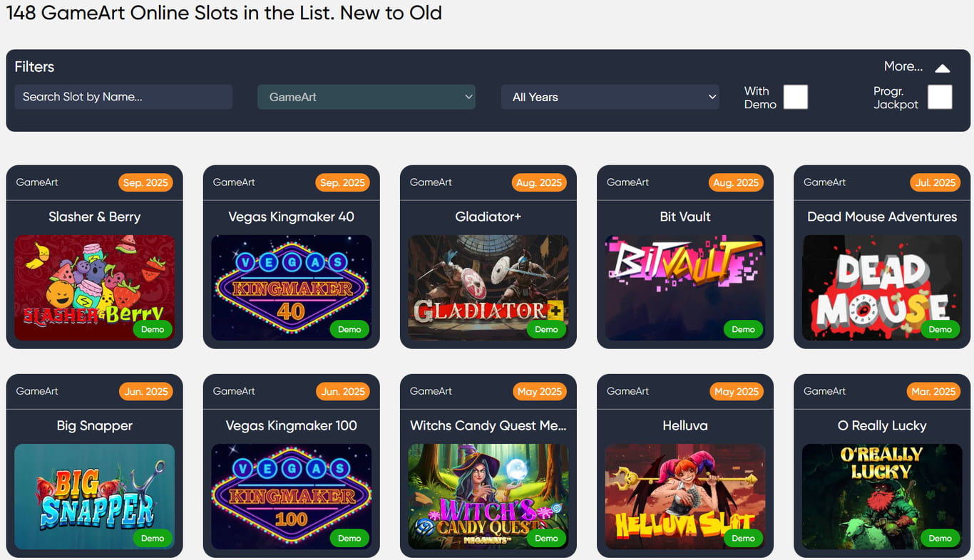
Task: Open the GameArt provider dropdown
Action: (x=366, y=97)
